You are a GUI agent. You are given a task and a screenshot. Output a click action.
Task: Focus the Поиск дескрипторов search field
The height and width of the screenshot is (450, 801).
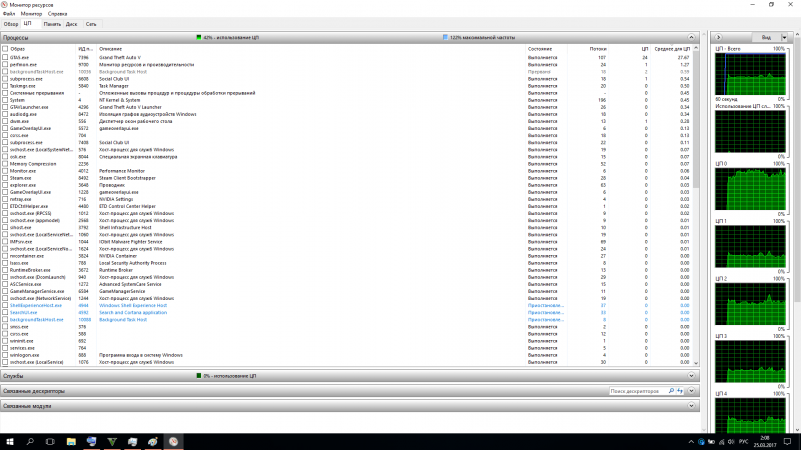(638, 391)
